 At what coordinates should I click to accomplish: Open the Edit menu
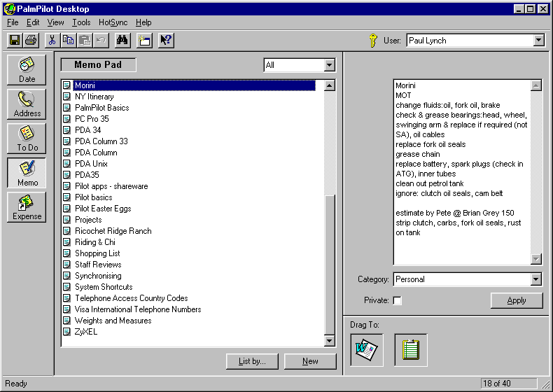33,22
